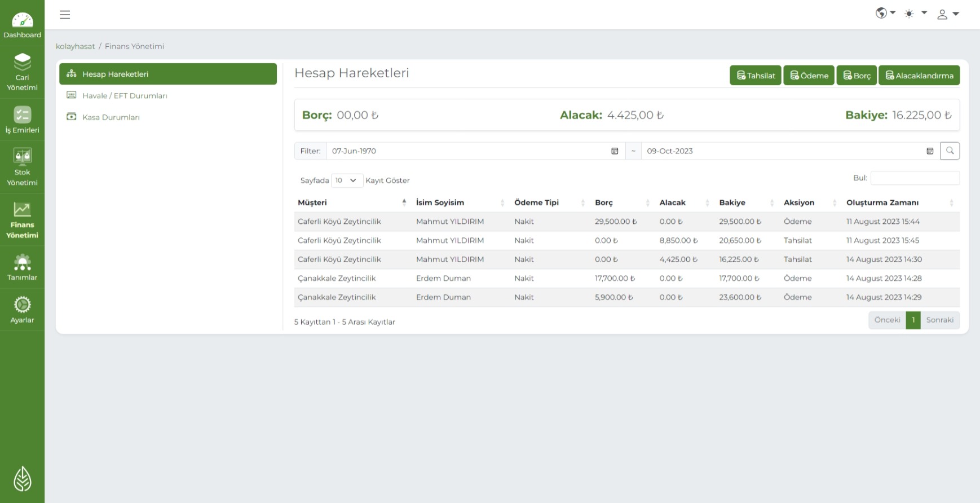Open the records-per-page dropdown showing 10
This screenshot has width=980, height=503.
click(x=346, y=180)
